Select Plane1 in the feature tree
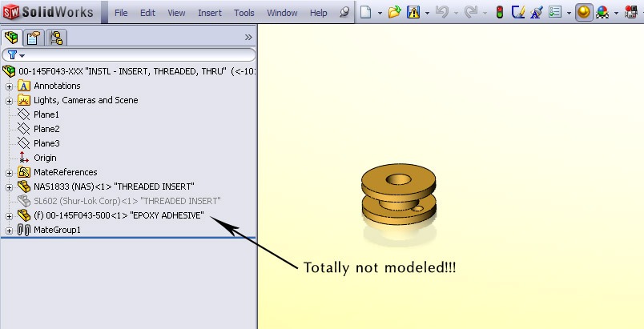 [46, 115]
